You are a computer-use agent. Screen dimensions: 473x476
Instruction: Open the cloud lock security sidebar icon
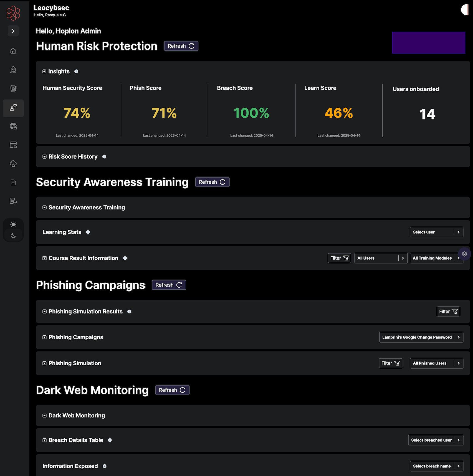pos(13,164)
